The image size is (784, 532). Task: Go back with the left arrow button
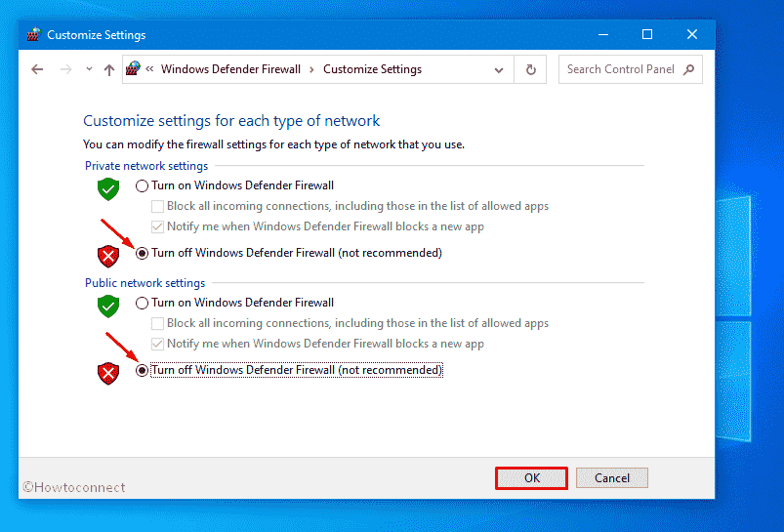(37, 69)
